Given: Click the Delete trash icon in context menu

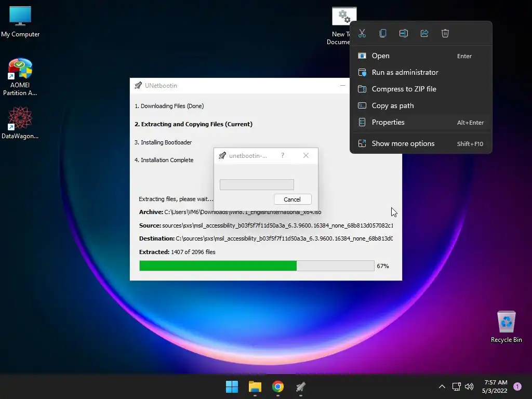Looking at the screenshot, I should pyautogui.click(x=445, y=33).
